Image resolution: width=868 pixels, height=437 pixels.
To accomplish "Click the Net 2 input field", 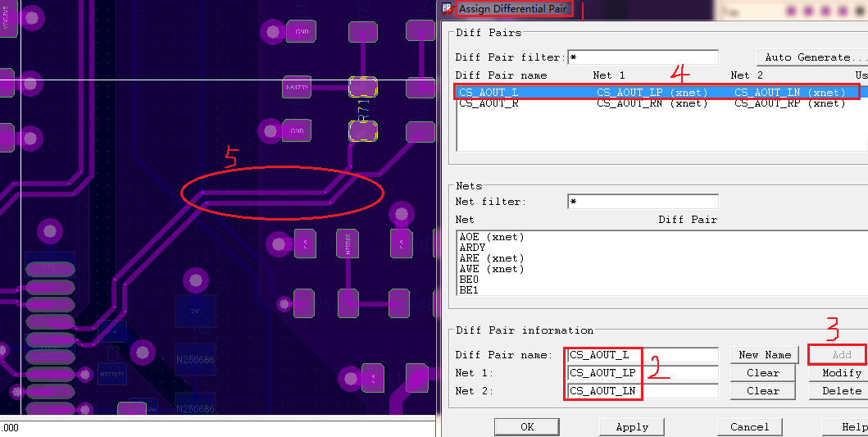I will pyautogui.click(x=643, y=391).
